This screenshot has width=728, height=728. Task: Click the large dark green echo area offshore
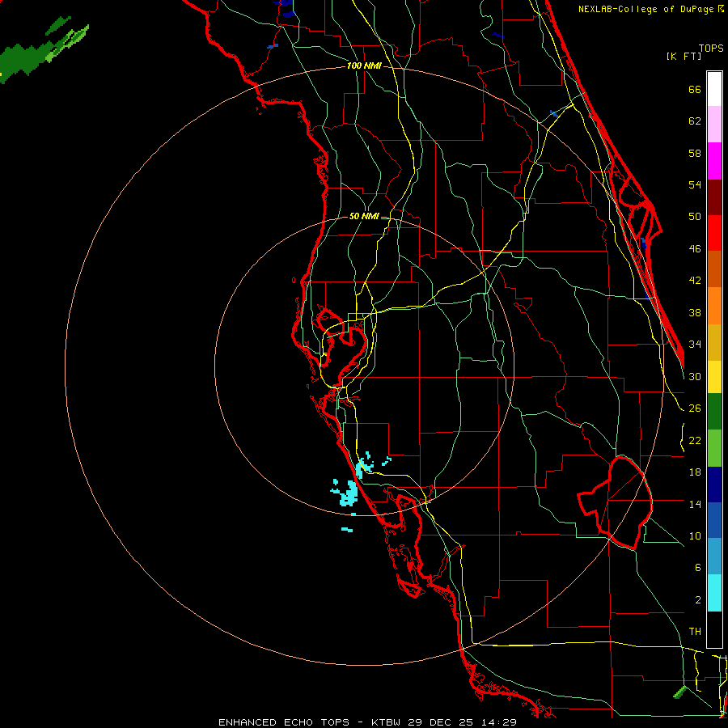pos(26,61)
